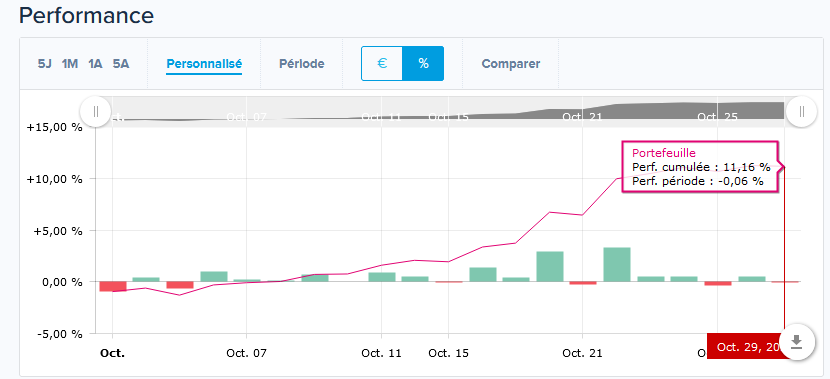Open the Période tab
830x379 pixels.
[x=302, y=64]
